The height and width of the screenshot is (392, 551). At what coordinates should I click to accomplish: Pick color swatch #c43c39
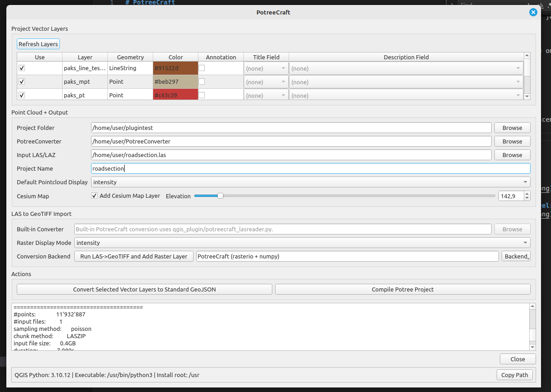(176, 95)
